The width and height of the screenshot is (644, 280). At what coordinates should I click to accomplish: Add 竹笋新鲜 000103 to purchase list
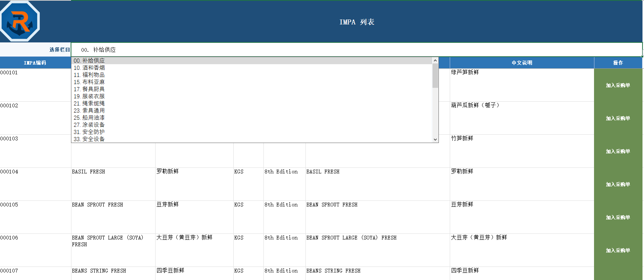pyautogui.click(x=618, y=151)
